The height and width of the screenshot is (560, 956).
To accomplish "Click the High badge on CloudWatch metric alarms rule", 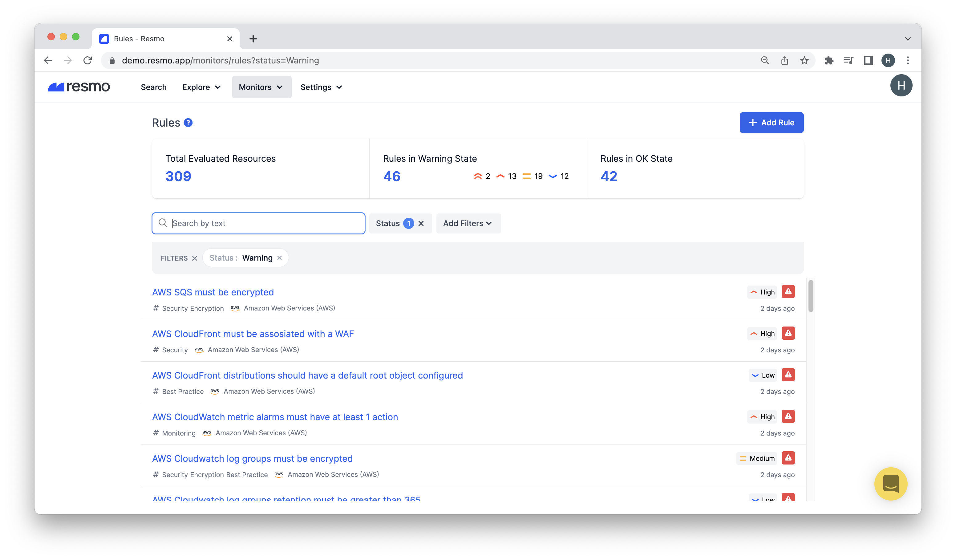I will point(762,417).
